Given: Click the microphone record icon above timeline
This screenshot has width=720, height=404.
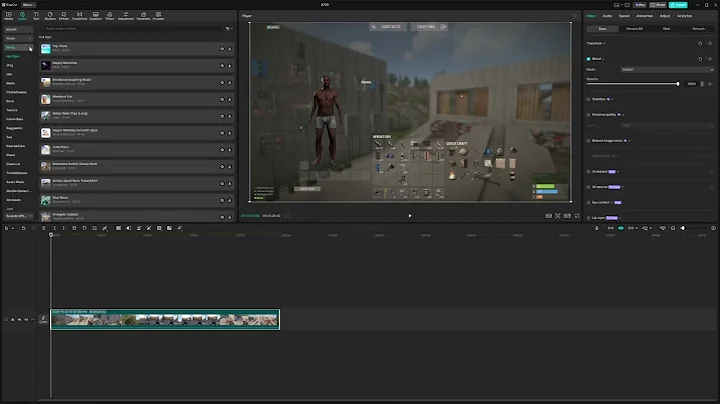Looking at the screenshot, I should point(597,228).
